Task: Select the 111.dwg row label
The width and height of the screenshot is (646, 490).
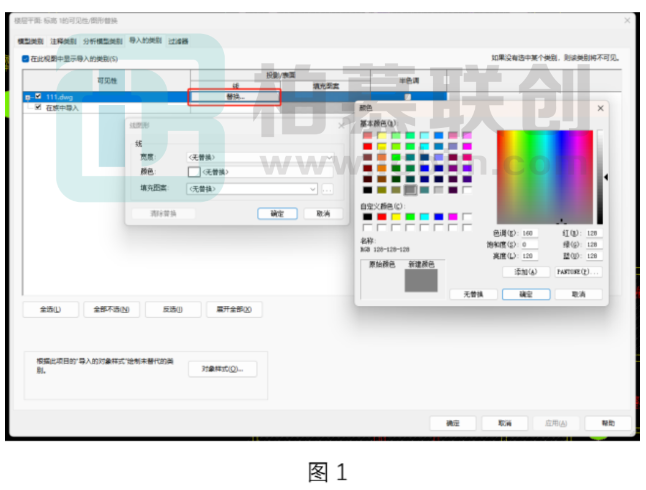Action: 59,97
